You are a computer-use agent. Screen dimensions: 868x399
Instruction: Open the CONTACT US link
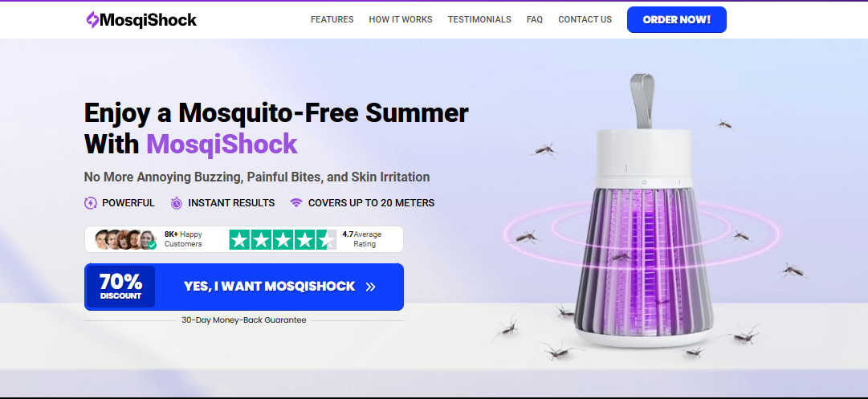click(x=585, y=19)
